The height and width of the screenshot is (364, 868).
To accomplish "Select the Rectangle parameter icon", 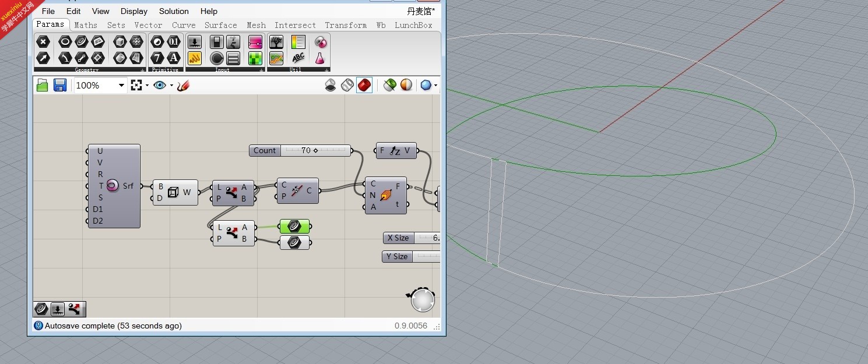I will (98, 58).
